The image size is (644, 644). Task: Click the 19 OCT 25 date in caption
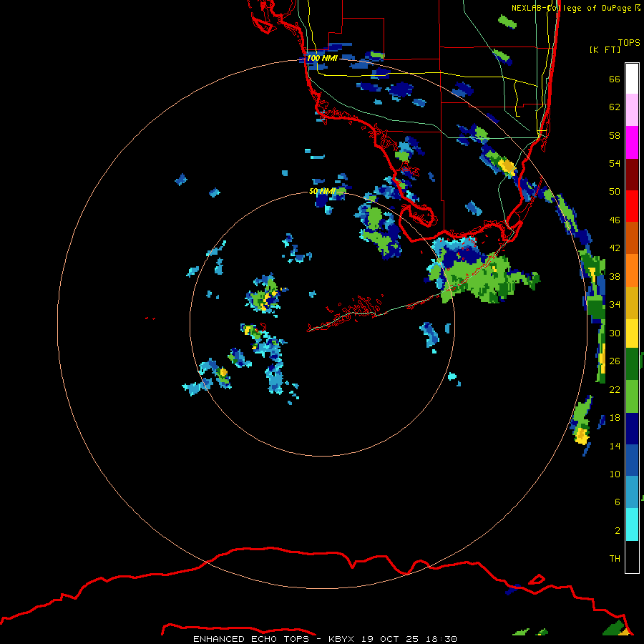click(x=390, y=639)
